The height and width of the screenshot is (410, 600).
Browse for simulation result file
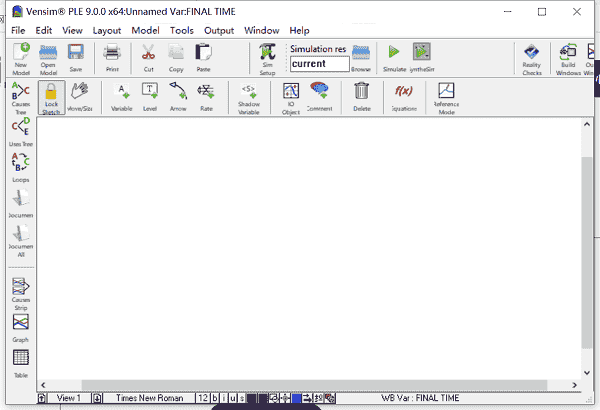361,59
